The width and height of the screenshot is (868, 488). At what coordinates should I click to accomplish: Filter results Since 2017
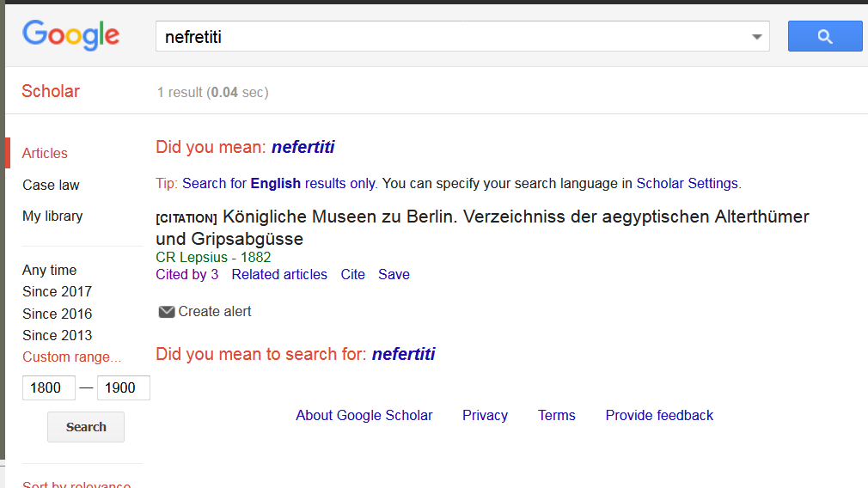(57, 291)
